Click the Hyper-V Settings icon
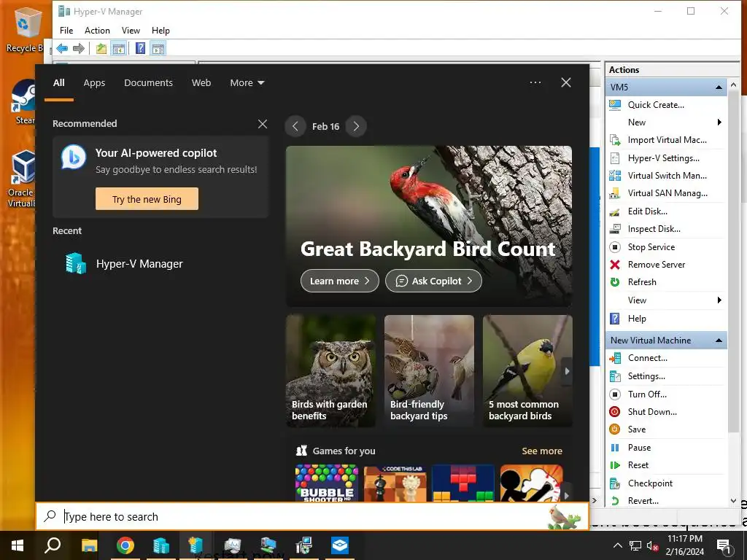The width and height of the screenshot is (747, 560). (615, 158)
